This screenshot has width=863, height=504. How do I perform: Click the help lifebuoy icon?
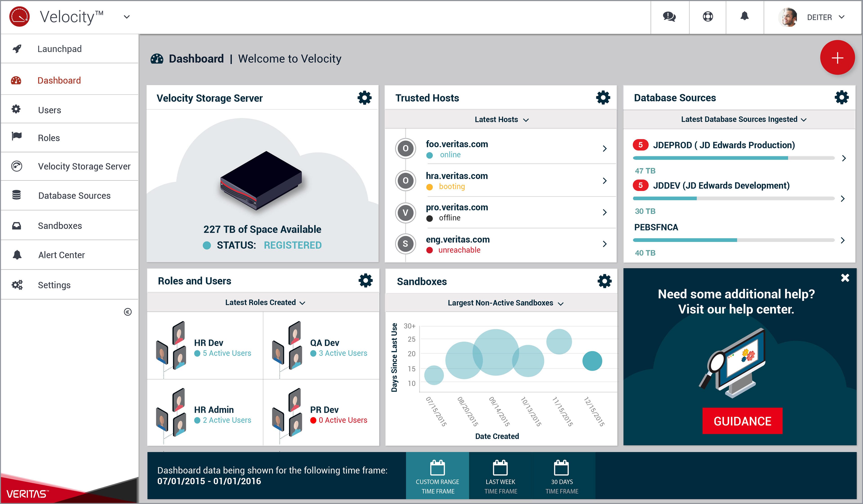click(707, 17)
